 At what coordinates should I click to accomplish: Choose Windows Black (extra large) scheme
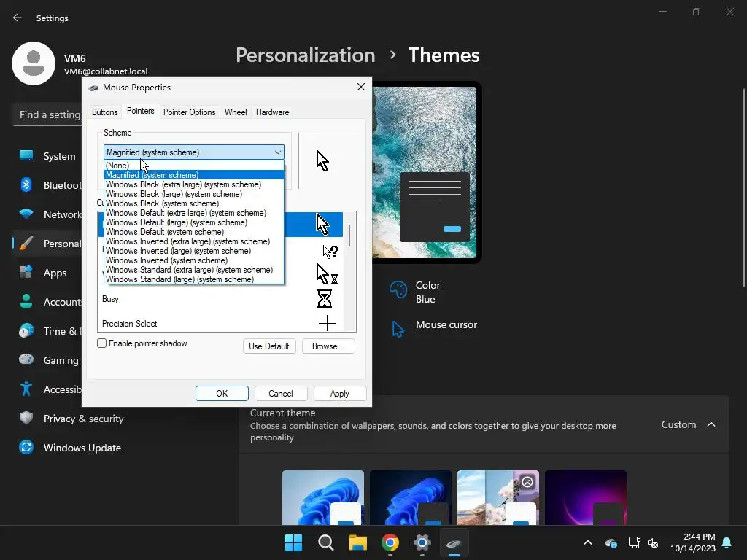coord(194,184)
